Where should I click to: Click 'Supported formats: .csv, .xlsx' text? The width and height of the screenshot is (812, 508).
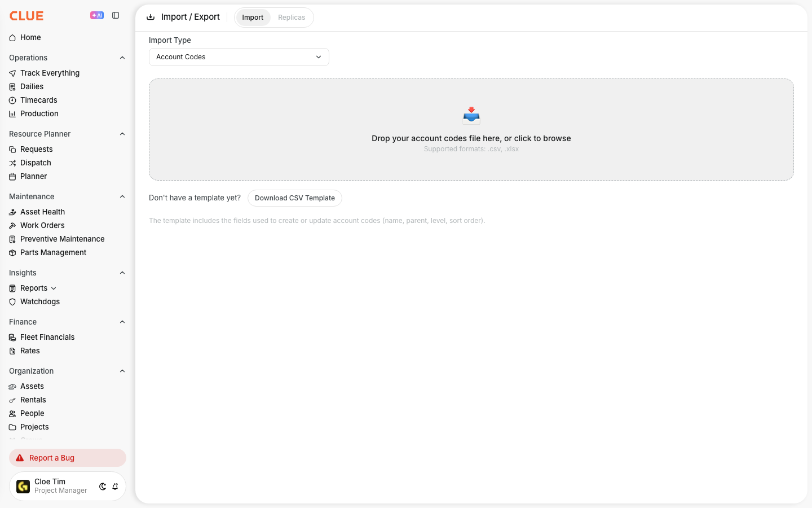tap(471, 149)
